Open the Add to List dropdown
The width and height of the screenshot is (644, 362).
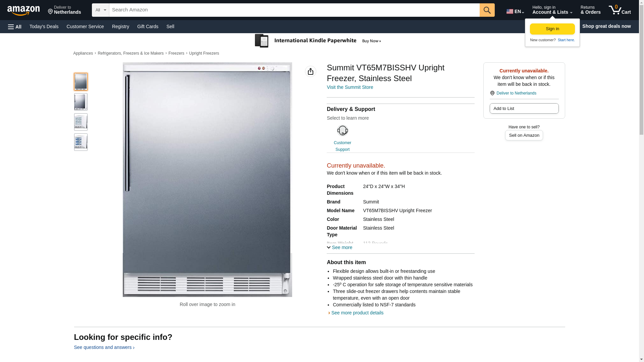pos(524,109)
